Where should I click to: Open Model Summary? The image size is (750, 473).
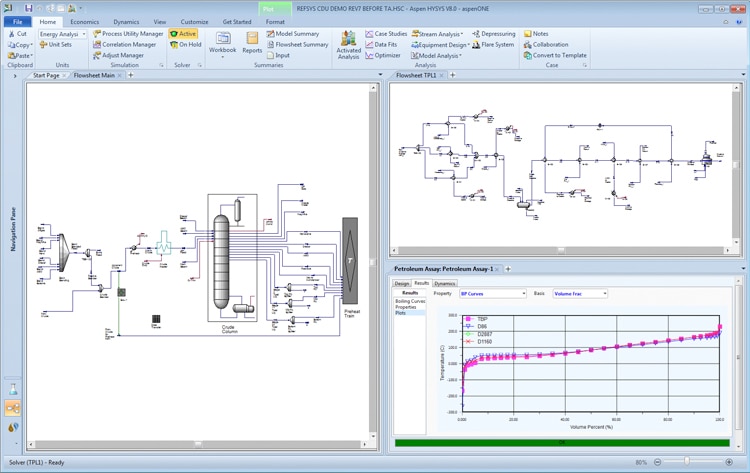point(293,34)
